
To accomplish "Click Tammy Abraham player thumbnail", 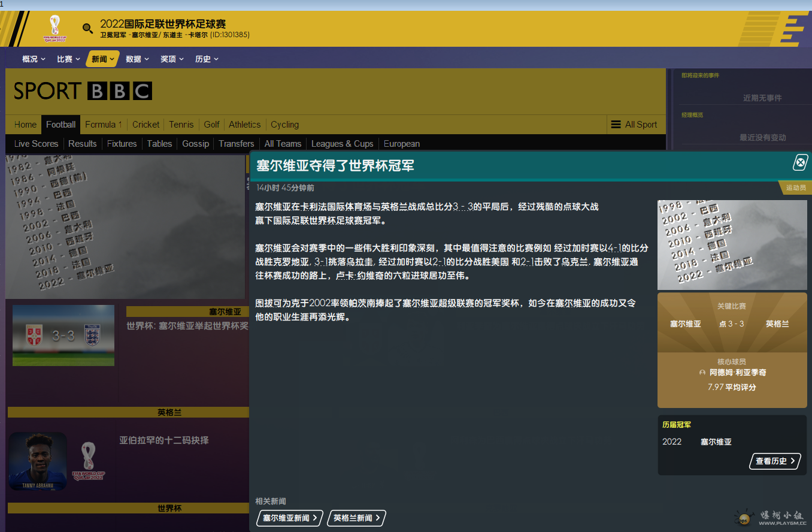I will click(x=38, y=461).
